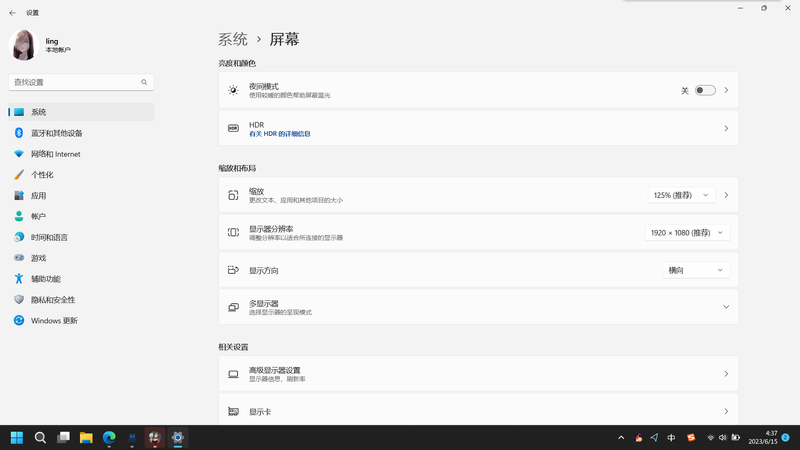Open 蓝牙和其他设备 (Bluetooth) in sidebar
Viewport: 800px width, 450px height.
tap(56, 133)
